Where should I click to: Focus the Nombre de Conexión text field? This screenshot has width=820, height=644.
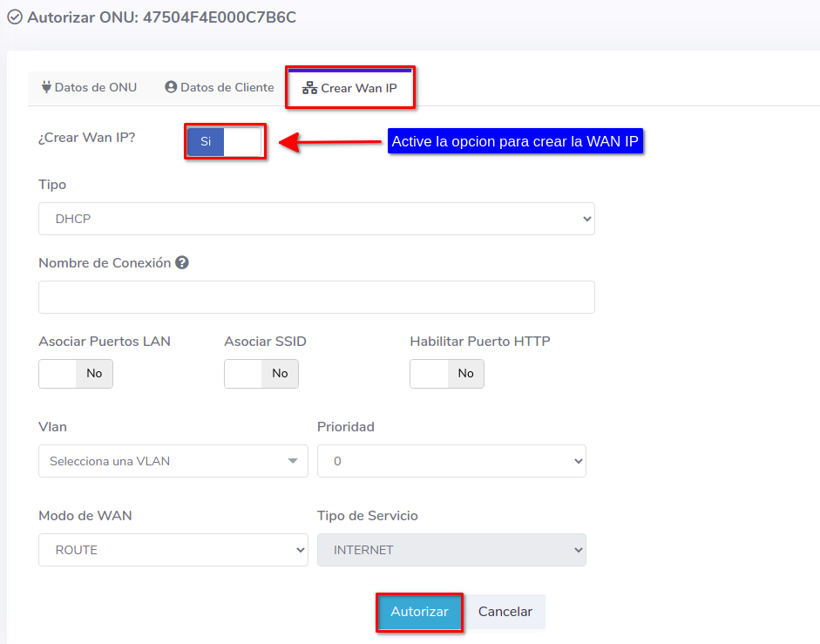tap(316, 297)
